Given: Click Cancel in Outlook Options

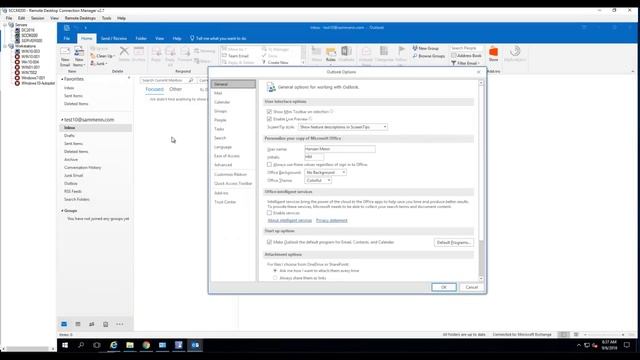Looking at the screenshot, I should 471,287.
